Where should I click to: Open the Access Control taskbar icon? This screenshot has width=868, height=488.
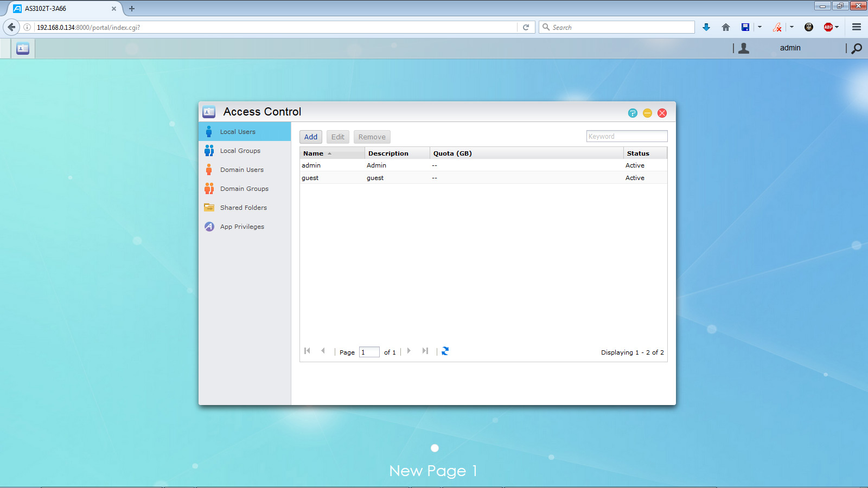[23, 48]
